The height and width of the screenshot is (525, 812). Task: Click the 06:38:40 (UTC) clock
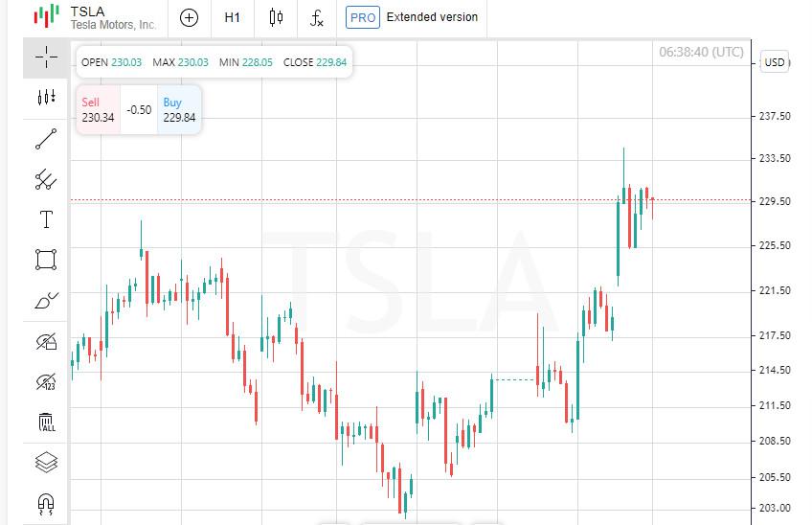pyautogui.click(x=701, y=52)
